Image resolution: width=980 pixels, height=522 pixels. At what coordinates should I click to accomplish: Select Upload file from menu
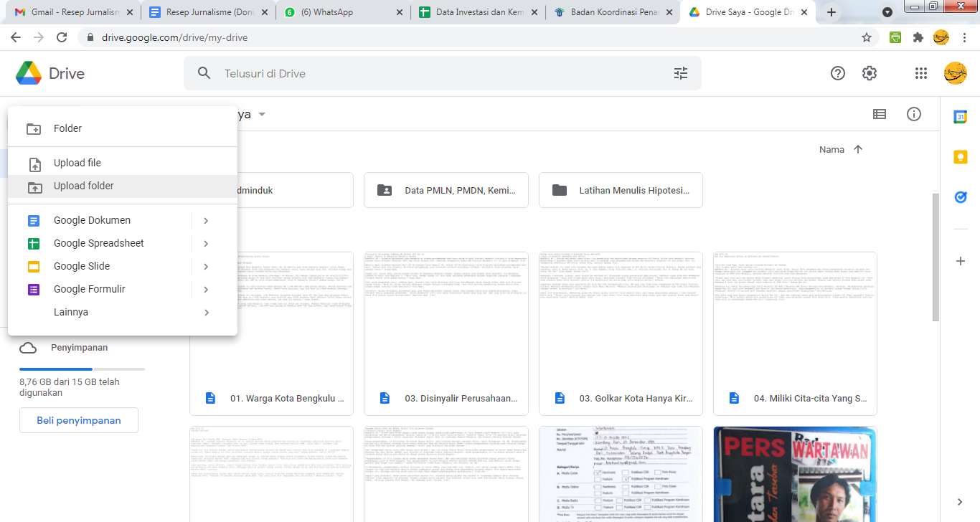[77, 163]
